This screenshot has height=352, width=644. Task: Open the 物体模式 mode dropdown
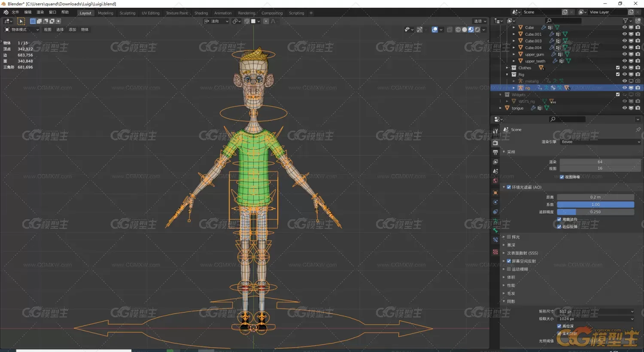coord(21,30)
